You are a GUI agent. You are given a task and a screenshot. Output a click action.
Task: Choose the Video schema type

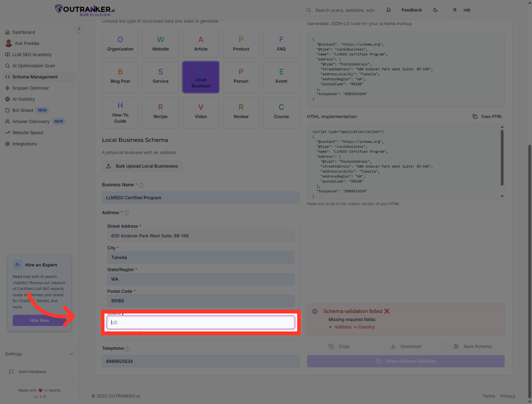201,113
